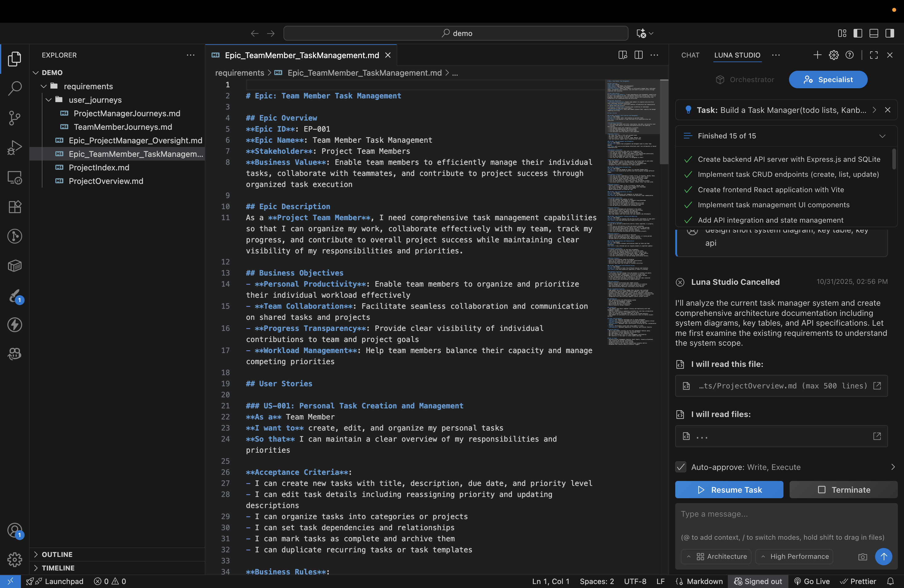The width and height of the screenshot is (904, 588).
Task: Open the Source Control view
Action: click(x=14, y=118)
